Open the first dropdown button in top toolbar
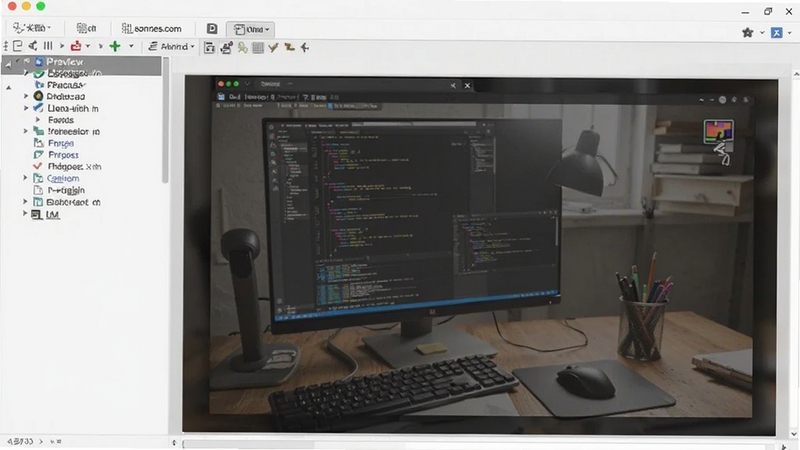800x450 pixels. (32, 28)
